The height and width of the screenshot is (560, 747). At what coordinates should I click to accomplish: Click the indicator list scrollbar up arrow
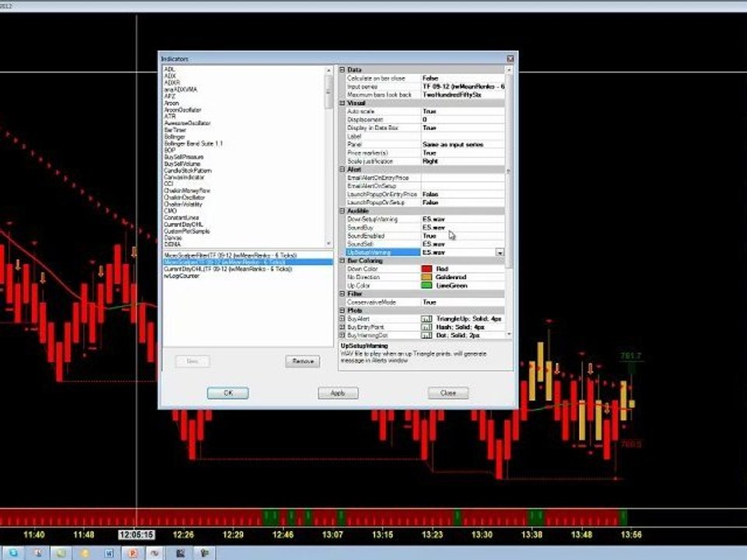coord(328,70)
